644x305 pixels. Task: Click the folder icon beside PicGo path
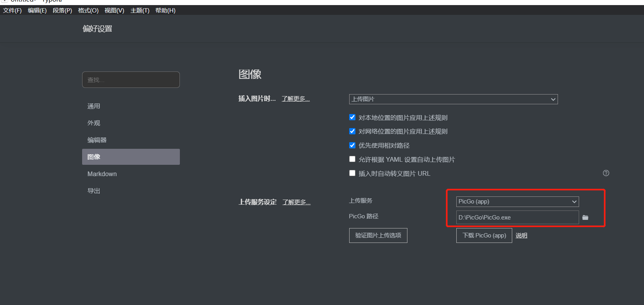[x=585, y=218]
